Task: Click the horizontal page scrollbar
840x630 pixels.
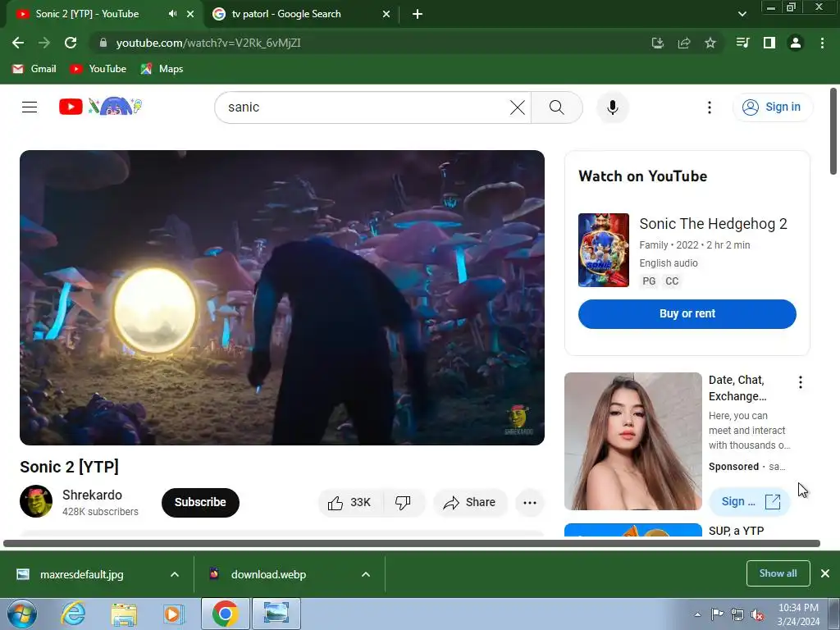Action: click(412, 543)
